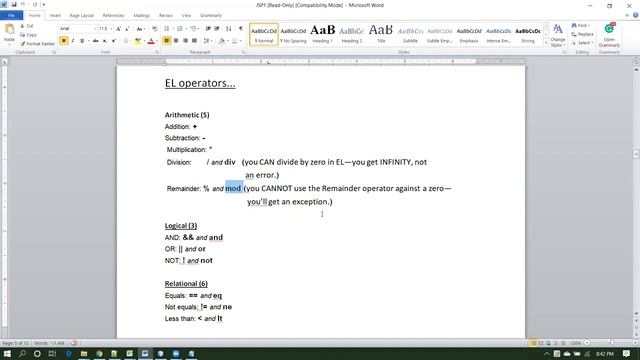This screenshot has height=360, width=640.
Task: Click the Numbering list icon
Action: pos(180,29)
